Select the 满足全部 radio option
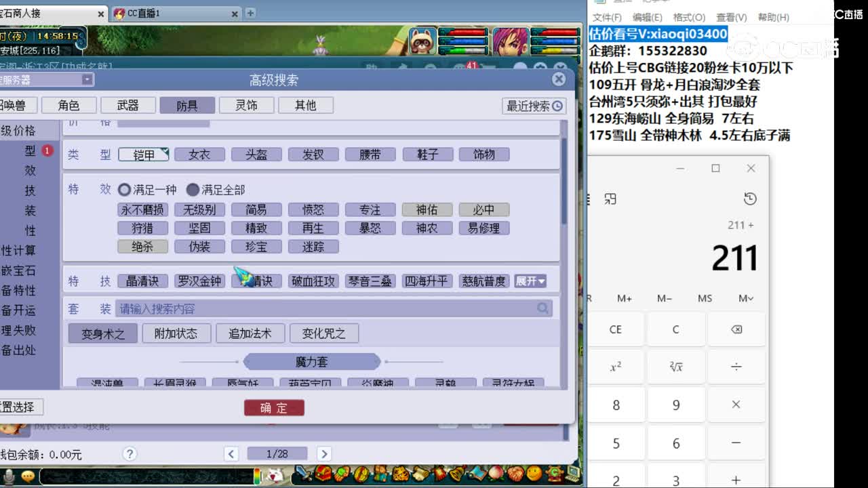The height and width of the screenshot is (488, 868). pyautogui.click(x=193, y=190)
